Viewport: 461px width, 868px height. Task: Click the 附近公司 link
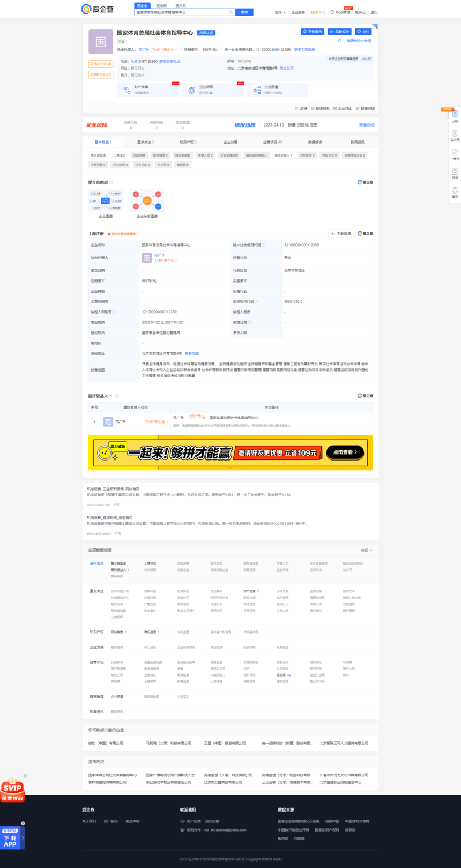(x=287, y=68)
